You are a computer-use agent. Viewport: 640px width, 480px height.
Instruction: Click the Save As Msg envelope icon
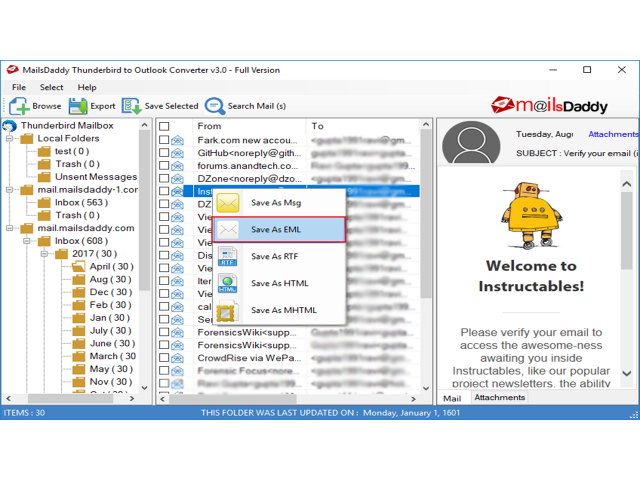click(228, 203)
